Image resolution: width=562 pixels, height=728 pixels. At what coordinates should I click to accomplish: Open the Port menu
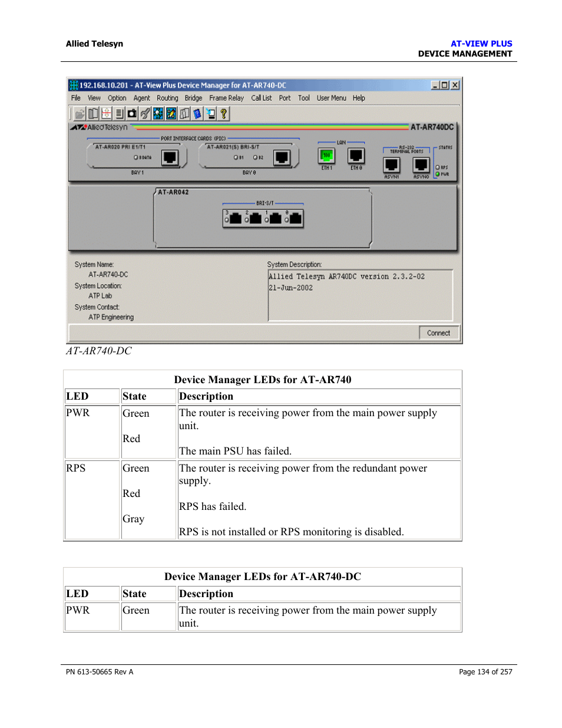285,98
